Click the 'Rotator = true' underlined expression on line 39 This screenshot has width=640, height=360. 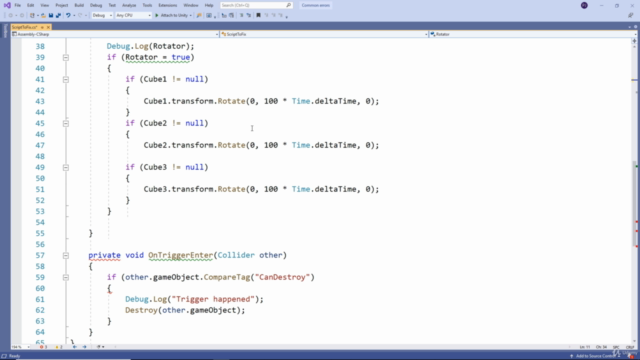point(158,57)
